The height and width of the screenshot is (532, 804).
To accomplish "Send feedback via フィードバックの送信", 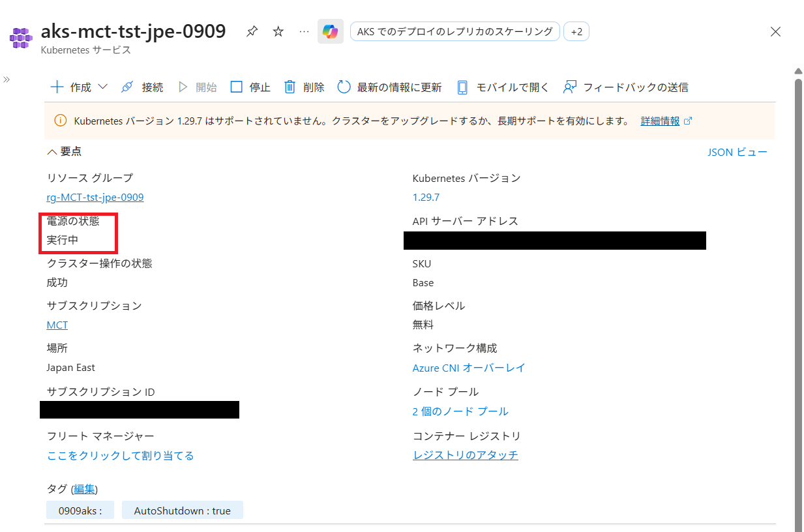I will tap(625, 87).
